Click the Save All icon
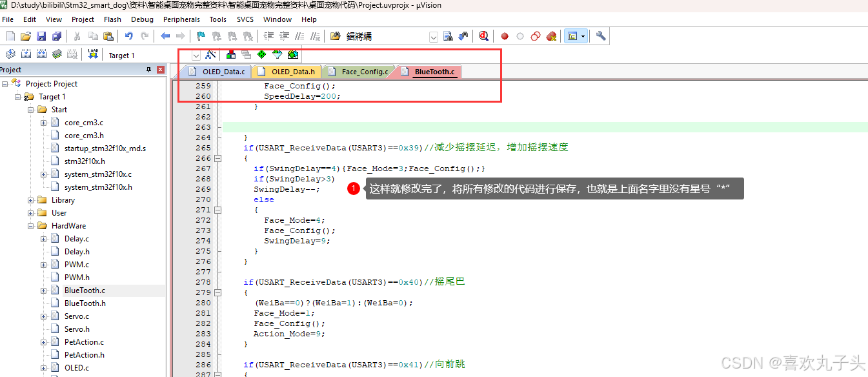Image resolution: width=868 pixels, height=377 pixels. click(57, 36)
